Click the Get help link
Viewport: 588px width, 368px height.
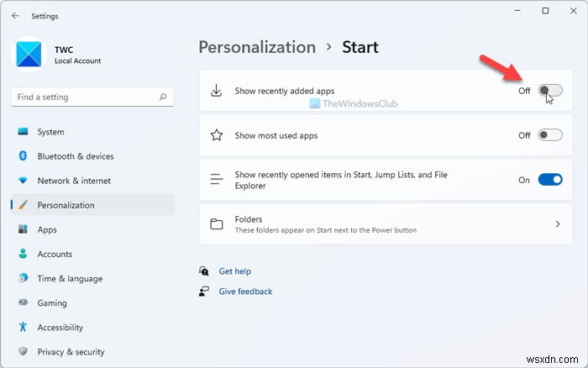tap(234, 271)
